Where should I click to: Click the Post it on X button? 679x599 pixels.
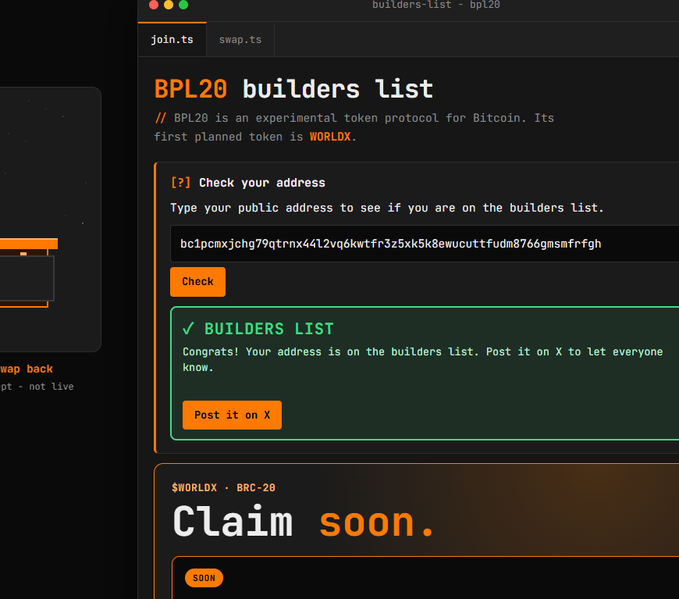232,415
